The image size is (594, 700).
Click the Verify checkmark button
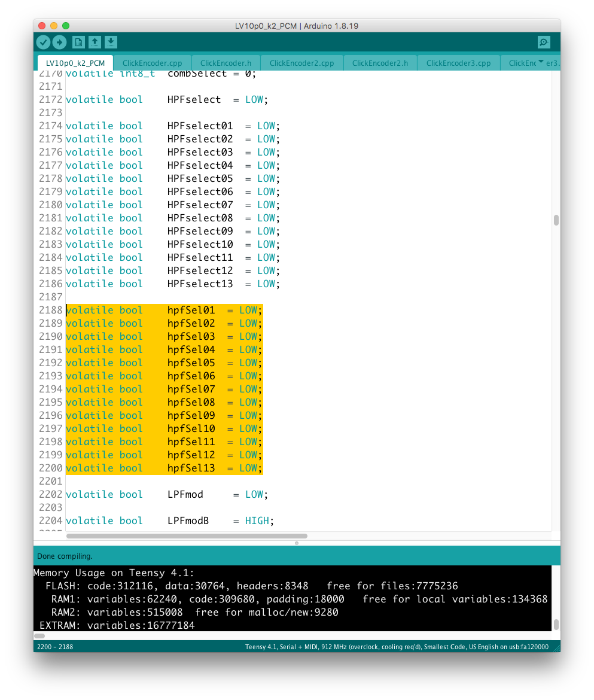(43, 42)
